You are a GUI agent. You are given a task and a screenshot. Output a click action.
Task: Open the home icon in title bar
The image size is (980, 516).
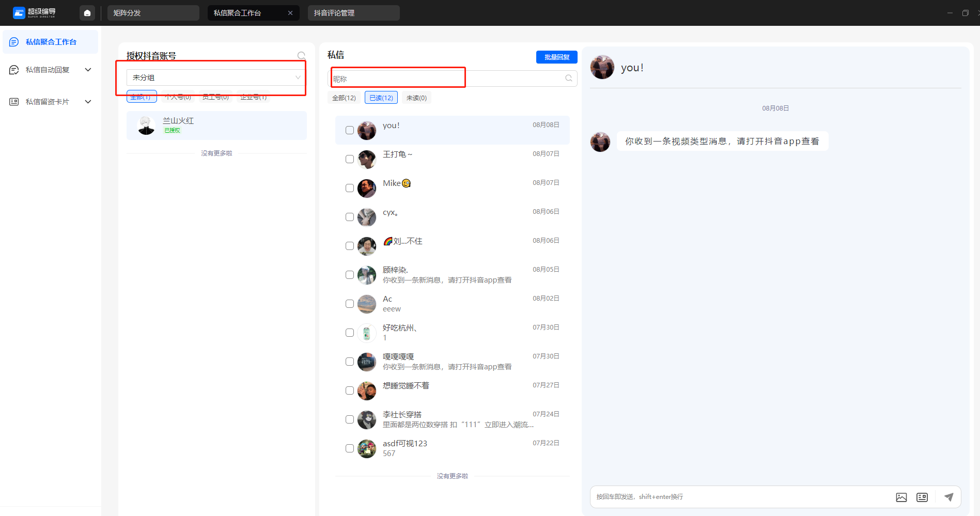point(87,13)
